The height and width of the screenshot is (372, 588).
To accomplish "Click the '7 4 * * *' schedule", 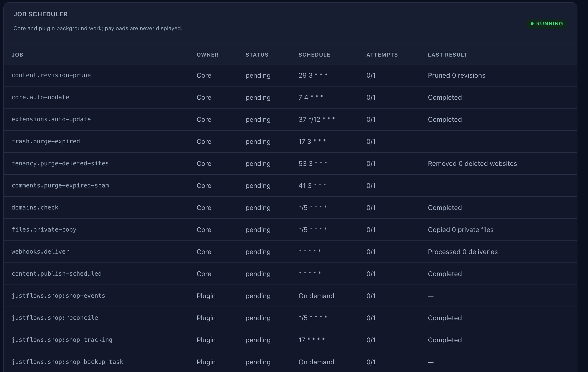I will [x=311, y=97].
